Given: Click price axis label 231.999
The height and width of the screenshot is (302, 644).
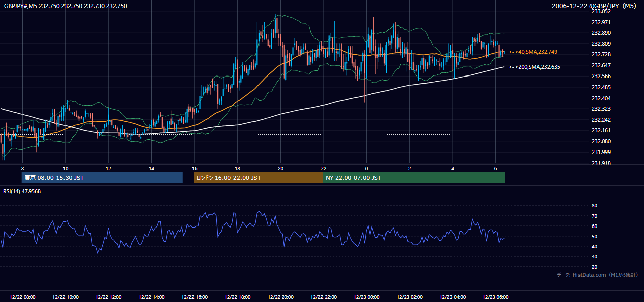Looking at the screenshot, I should click(x=601, y=152).
